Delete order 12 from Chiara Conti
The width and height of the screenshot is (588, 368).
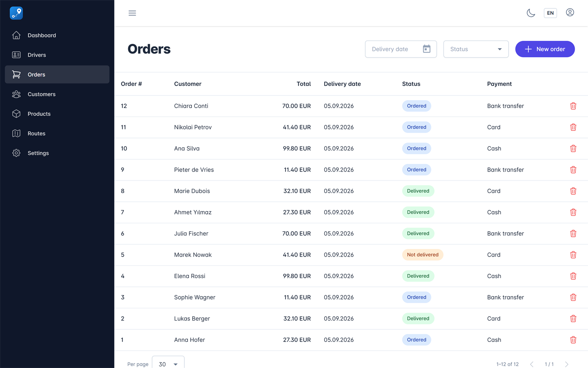pos(573,106)
